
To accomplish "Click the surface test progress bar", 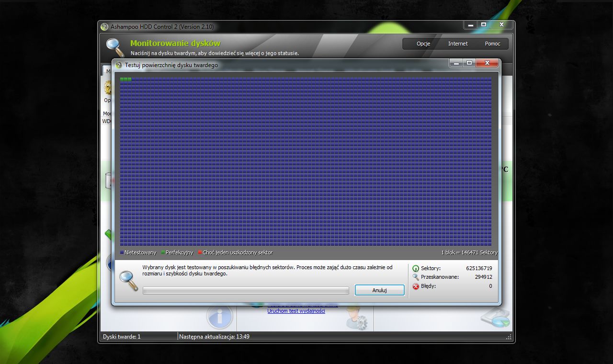I will pos(246,291).
